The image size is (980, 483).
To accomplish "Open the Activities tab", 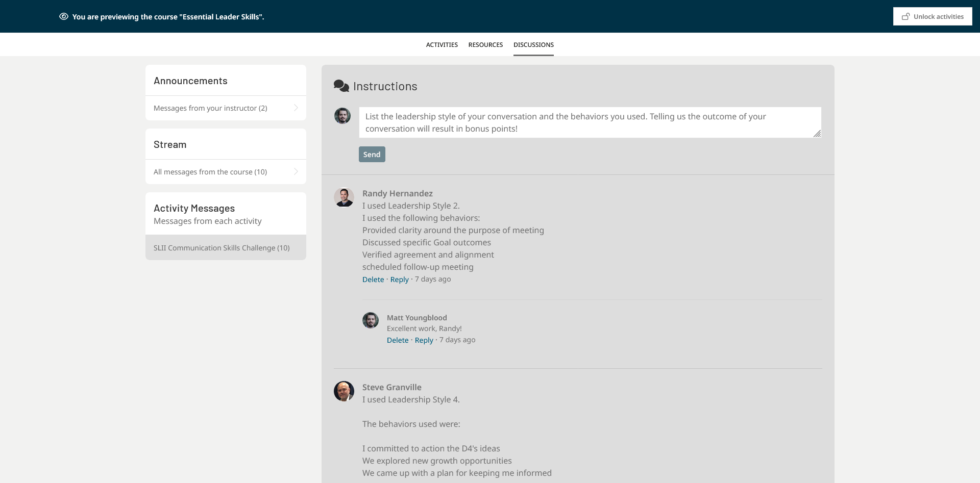I will click(442, 45).
